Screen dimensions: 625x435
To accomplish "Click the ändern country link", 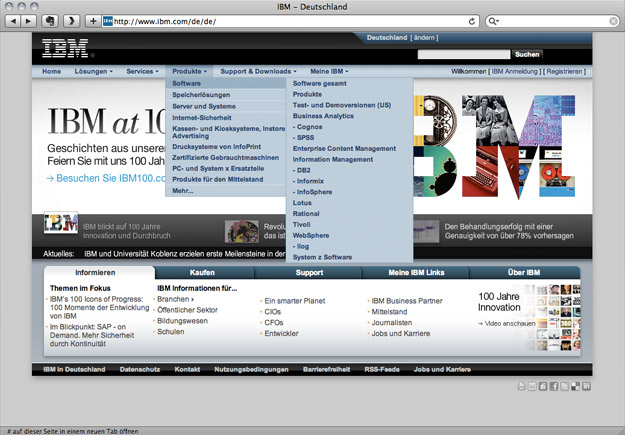I will [424, 38].
